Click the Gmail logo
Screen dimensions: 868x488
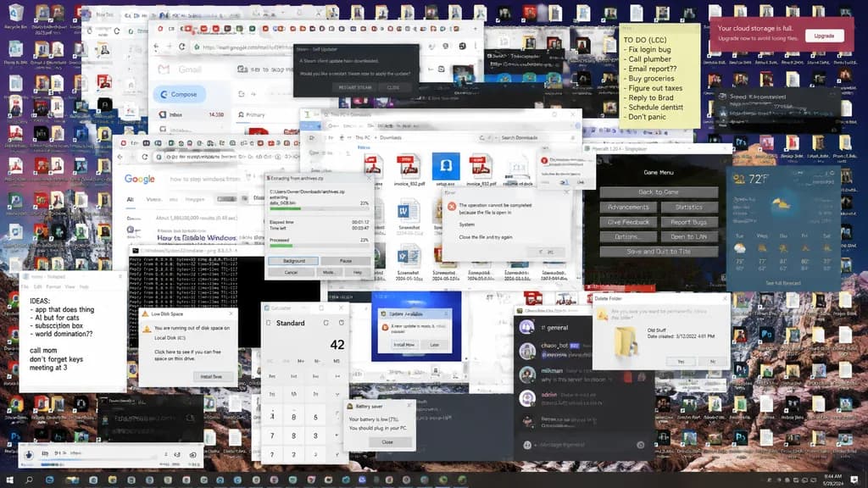180,69
